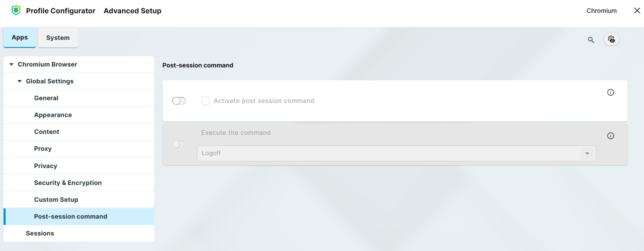This screenshot has height=251, width=644.
Task: Toggle the Execute the command switch
Action: pyautogui.click(x=179, y=144)
